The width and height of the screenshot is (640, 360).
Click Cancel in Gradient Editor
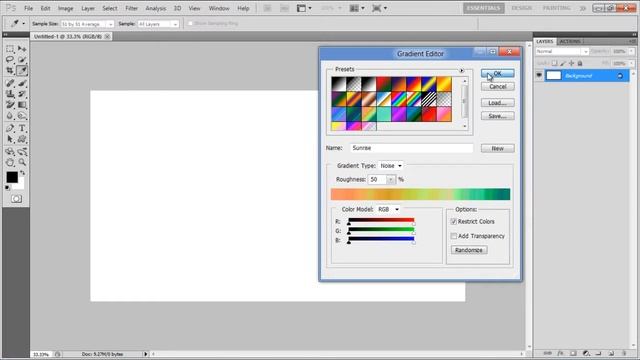498,87
